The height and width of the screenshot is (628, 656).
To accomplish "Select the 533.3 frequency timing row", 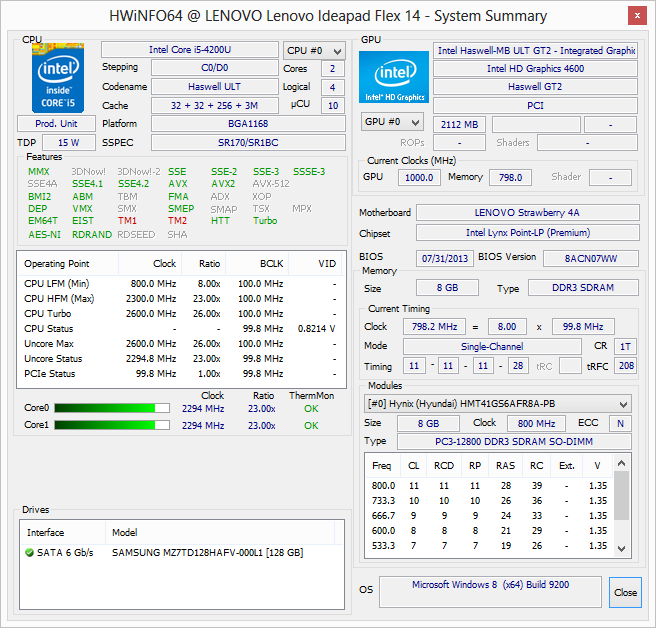I will tap(490, 546).
